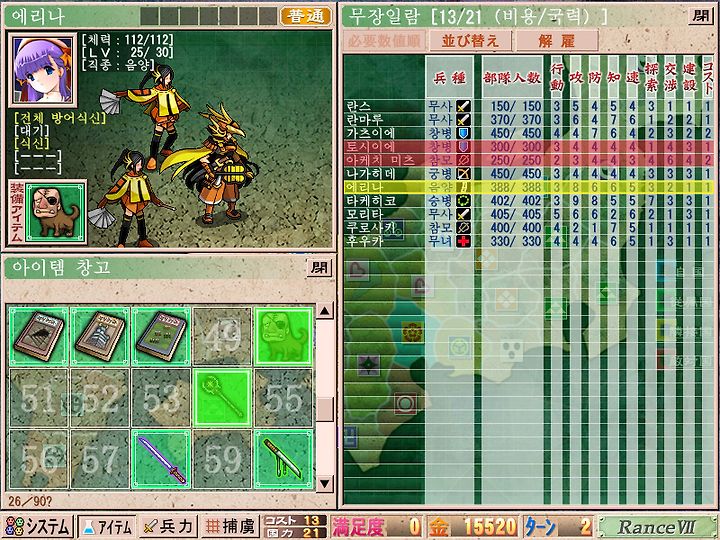Click the 探索 column header
The image size is (720, 540).
coord(651,77)
